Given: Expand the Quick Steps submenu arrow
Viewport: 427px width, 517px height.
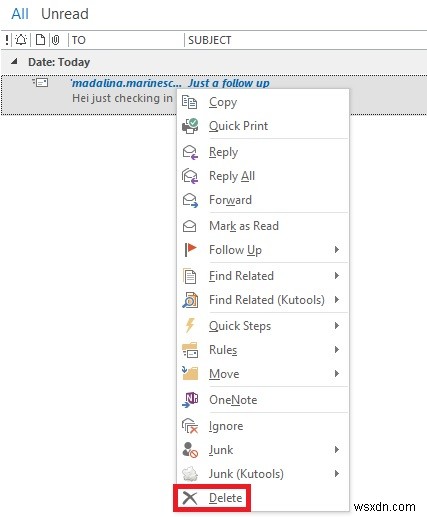Looking at the screenshot, I should [337, 326].
